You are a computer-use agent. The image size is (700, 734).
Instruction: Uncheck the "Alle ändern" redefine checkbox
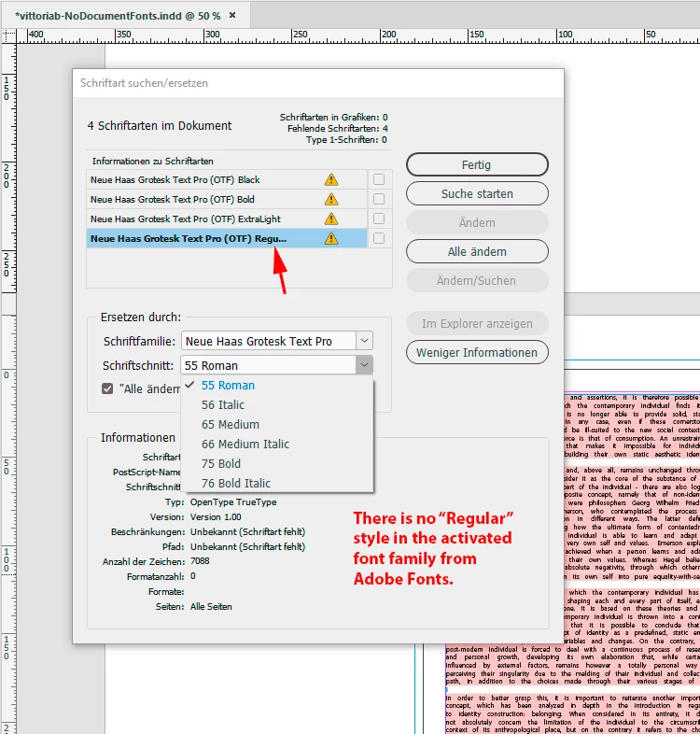(107, 389)
